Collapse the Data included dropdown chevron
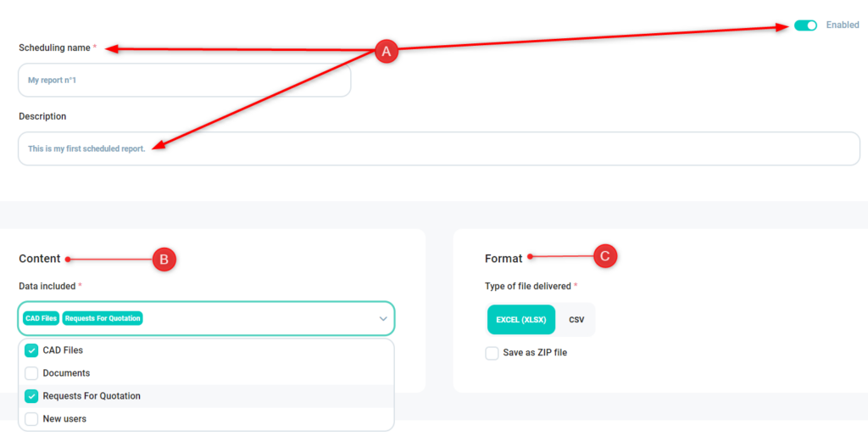Viewport: 868px width, 442px height. (383, 319)
